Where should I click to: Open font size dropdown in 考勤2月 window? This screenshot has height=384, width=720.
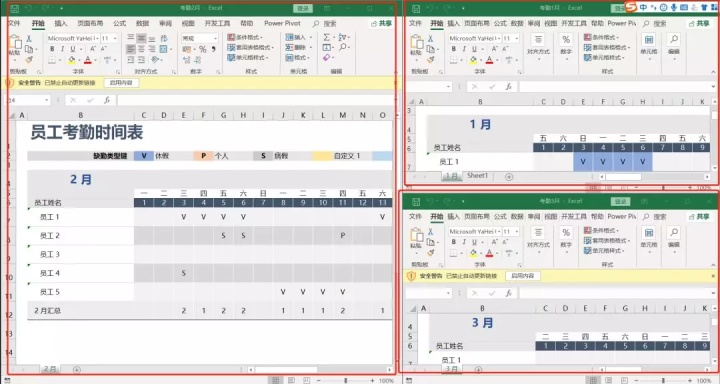click(x=115, y=38)
